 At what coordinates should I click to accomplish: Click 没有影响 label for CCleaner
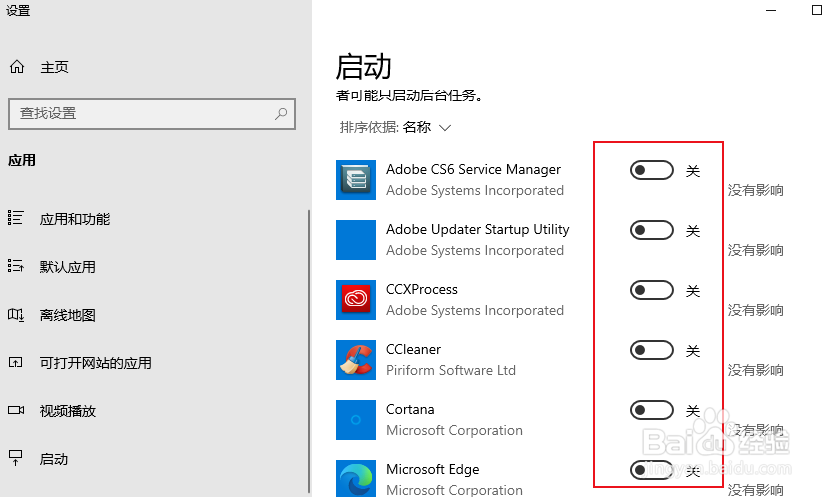755,370
